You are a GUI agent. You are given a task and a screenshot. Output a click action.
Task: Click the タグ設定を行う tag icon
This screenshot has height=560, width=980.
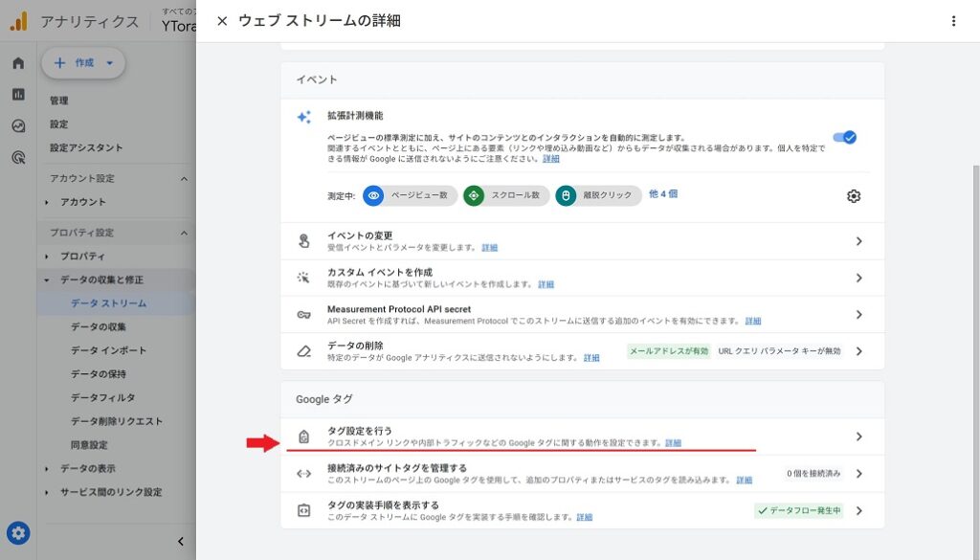(303, 437)
